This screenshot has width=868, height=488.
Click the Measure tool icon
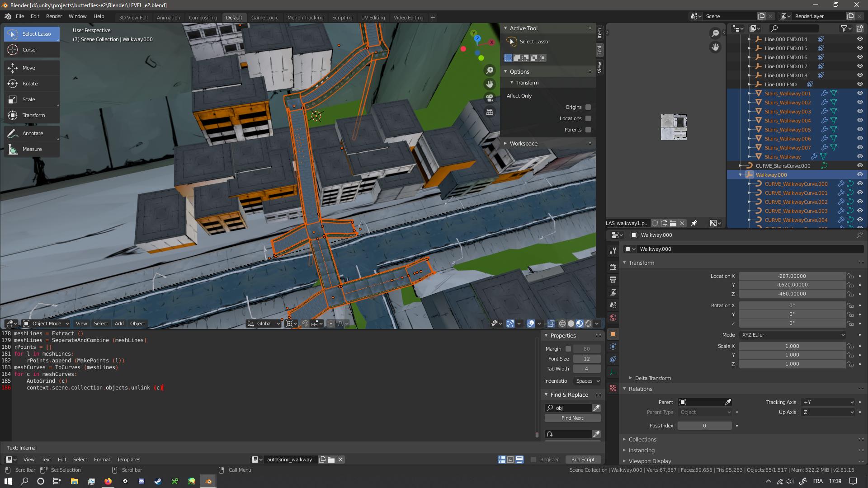[x=13, y=148]
